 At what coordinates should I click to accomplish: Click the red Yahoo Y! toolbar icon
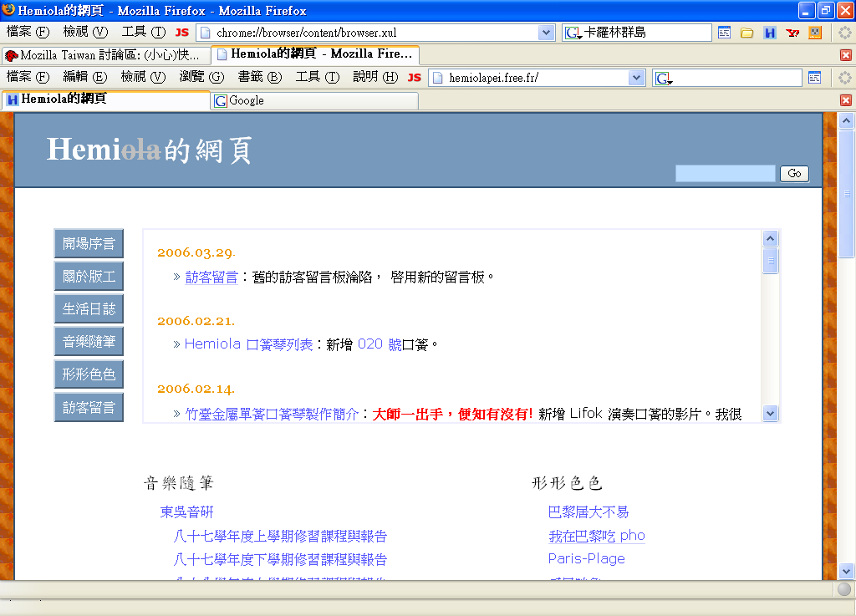click(x=792, y=33)
